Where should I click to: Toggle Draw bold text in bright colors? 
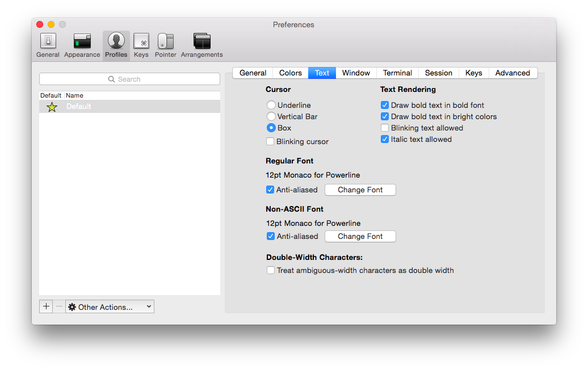385,116
